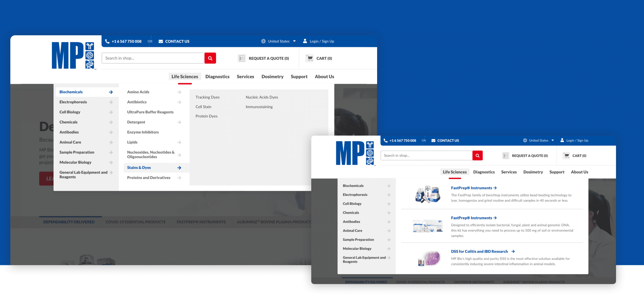Click the red search button in the left window

click(x=210, y=58)
